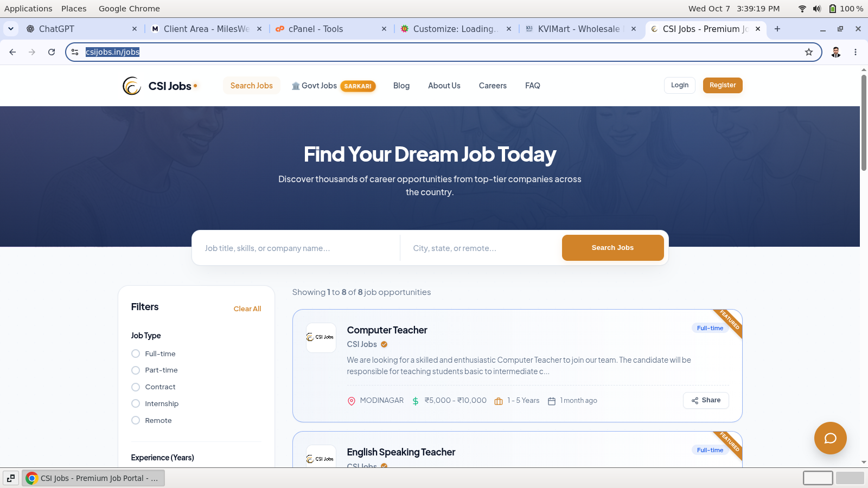Click the battery status icon
Image resolution: width=868 pixels, height=488 pixels.
(x=833, y=9)
